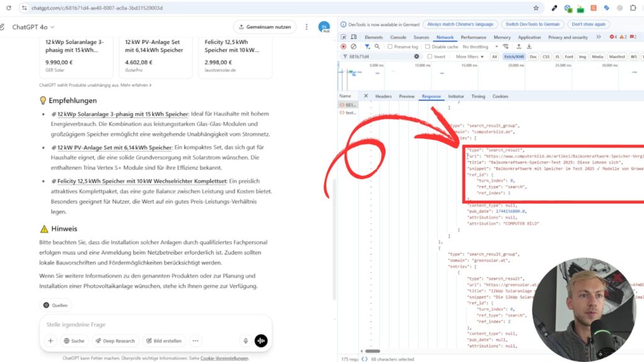Image resolution: width=644 pixels, height=362 pixels.
Task: Start dictation with the microphone icon
Action: 246,341
